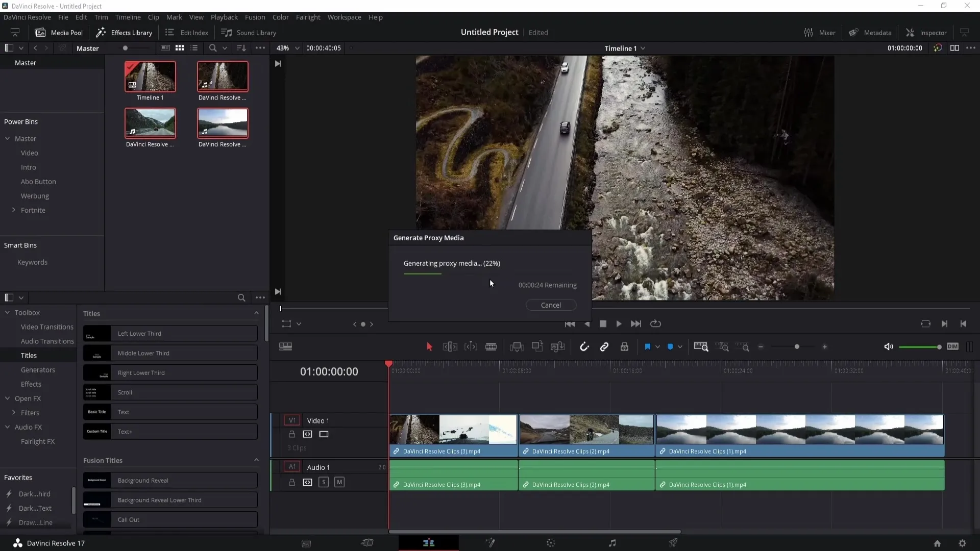The width and height of the screenshot is (980, 551).
Task: Activate the Trim Edit Mode tool
Action: pyautogui.click(x=450, y=347)
